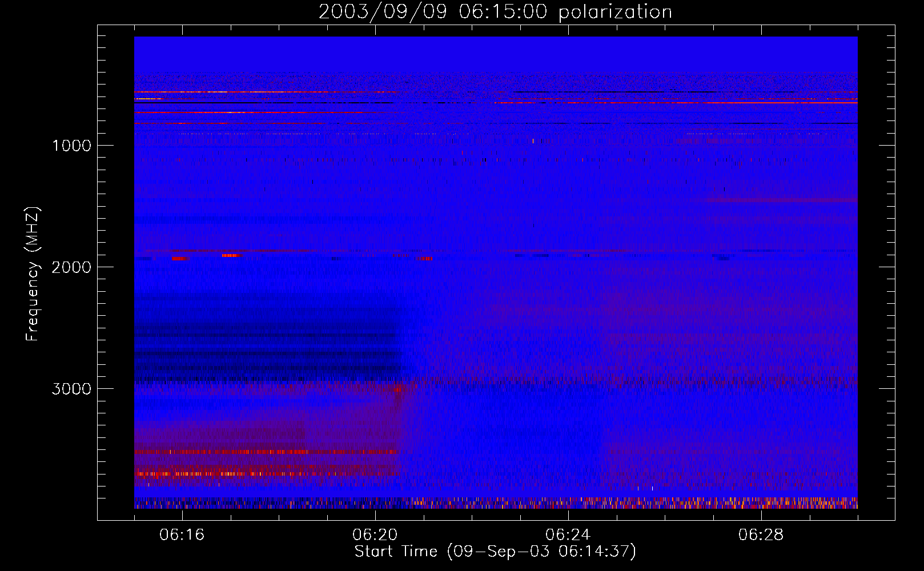Click the 06:28 time tick label
The image size is (924, 571).
[761, 535]
